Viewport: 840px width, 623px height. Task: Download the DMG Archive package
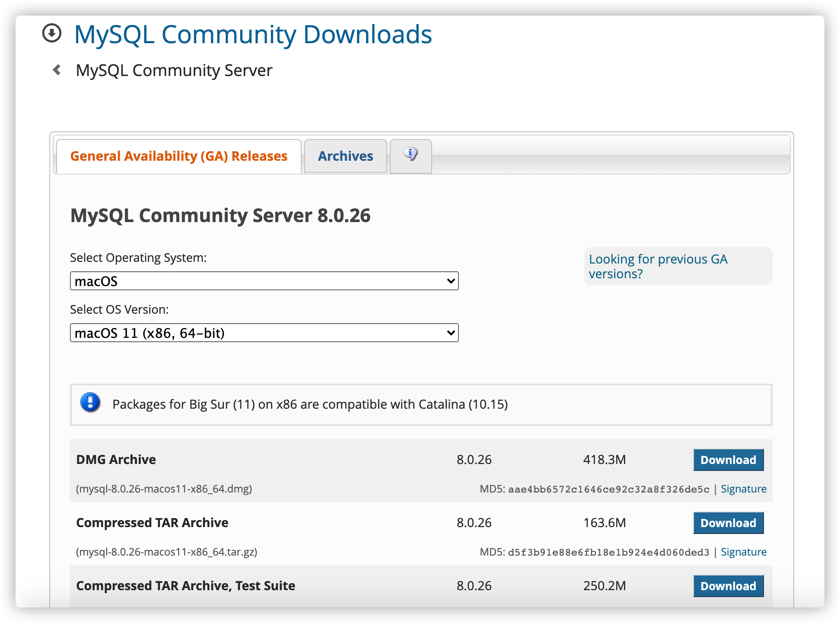point(728,460)
